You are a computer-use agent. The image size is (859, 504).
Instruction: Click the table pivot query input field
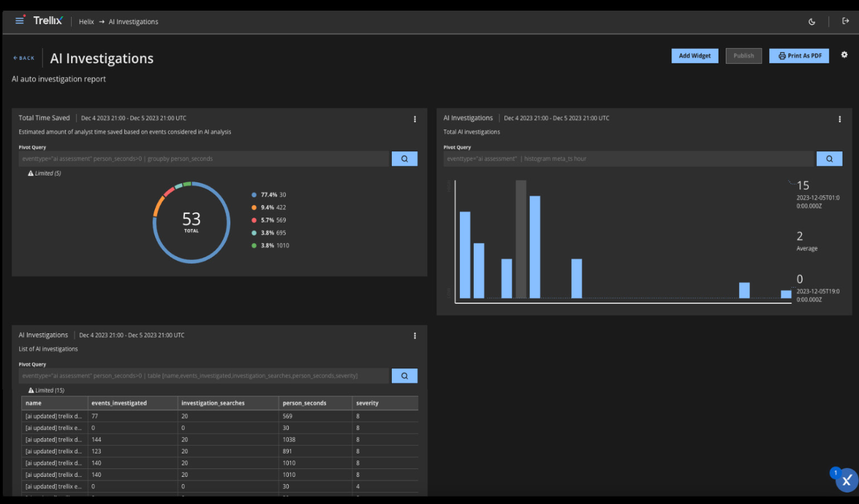point(204,376)
